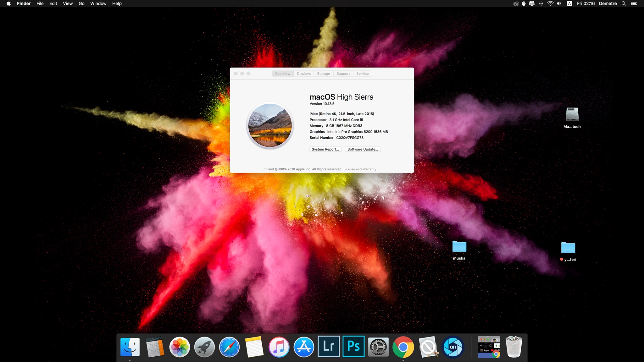Select the muska folder on desktop
The height and width of the screenshot is (362, 644).
click(x=459, y=247)
